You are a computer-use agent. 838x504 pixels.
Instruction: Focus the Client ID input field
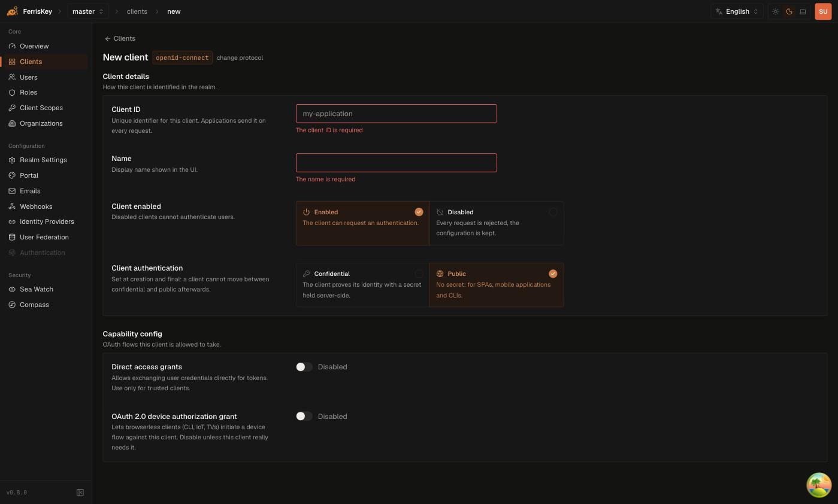tap(397, 114)
